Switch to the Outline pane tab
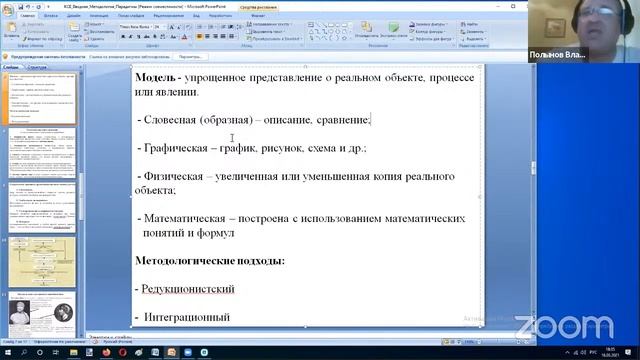The height and width of the screenshot is (360, 640). 37,67
